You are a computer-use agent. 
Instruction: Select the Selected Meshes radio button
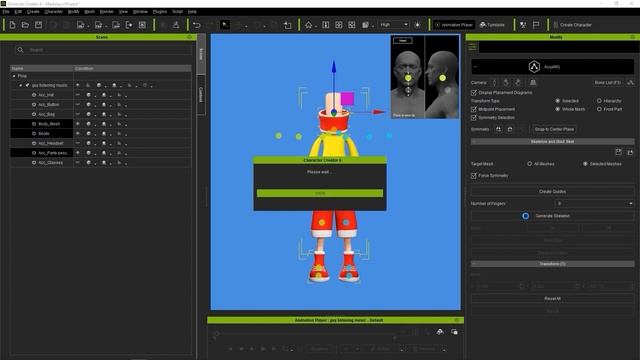pyautogui.click(x=585, y=164)
